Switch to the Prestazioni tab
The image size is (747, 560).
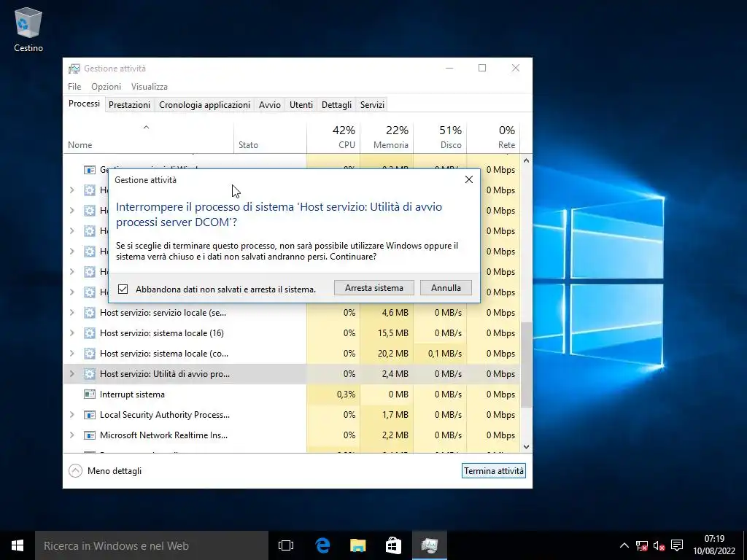(129, 105)
